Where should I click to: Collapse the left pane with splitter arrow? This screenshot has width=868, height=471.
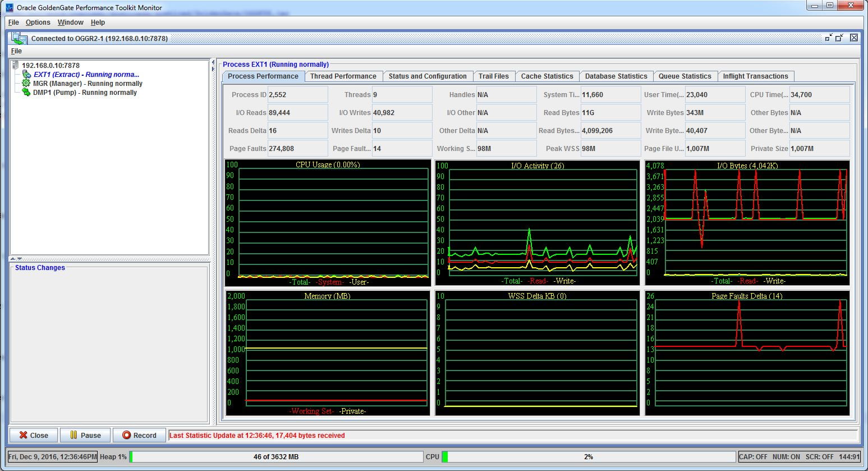click(x=213, y=62)
